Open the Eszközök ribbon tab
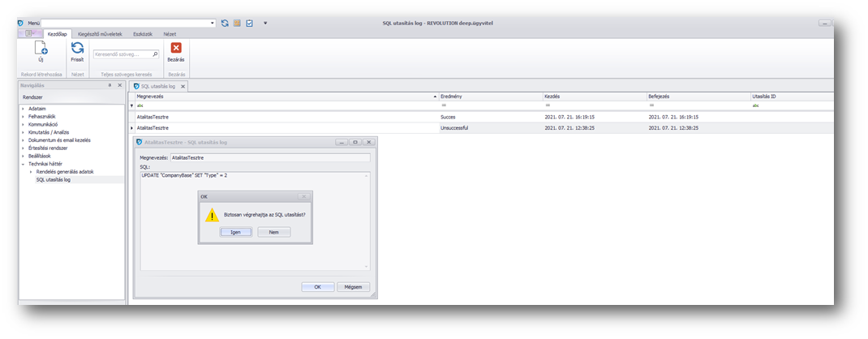Viewport: 868px width, 339px height. coord(143,34)
